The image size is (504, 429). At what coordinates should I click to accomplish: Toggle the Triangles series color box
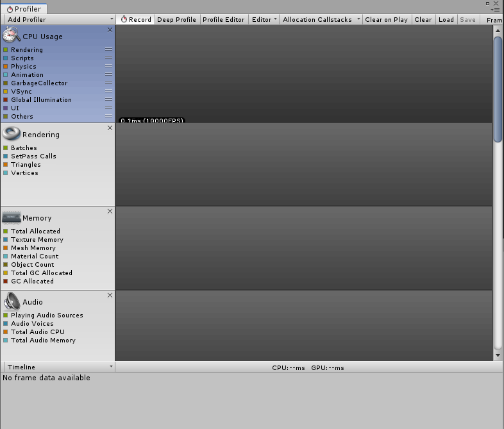[6, 165]
